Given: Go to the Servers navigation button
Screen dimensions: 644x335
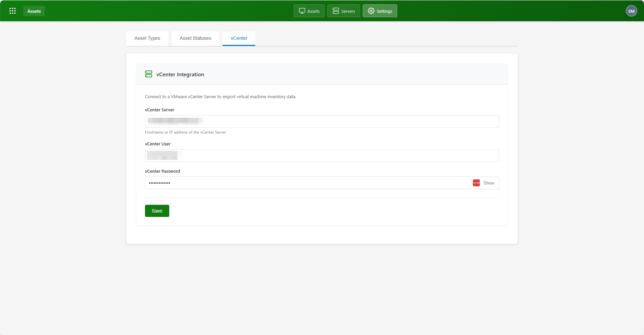Looking at the screenshot, I should 344,11.
